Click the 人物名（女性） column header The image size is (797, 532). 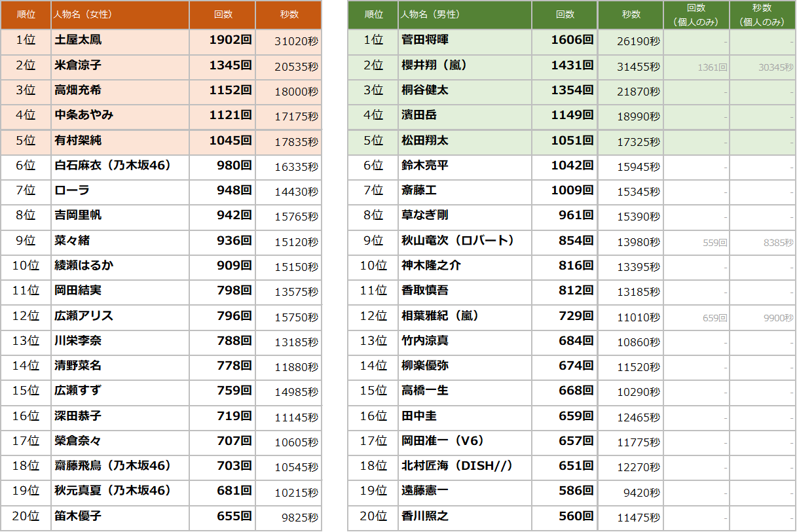click(x=120, y=14)
